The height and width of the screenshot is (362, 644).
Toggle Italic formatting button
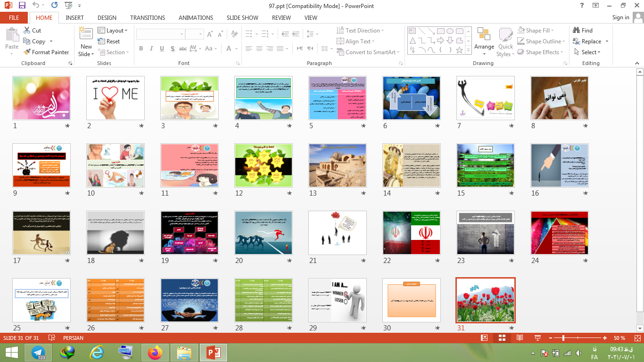(x=151, y=49)
